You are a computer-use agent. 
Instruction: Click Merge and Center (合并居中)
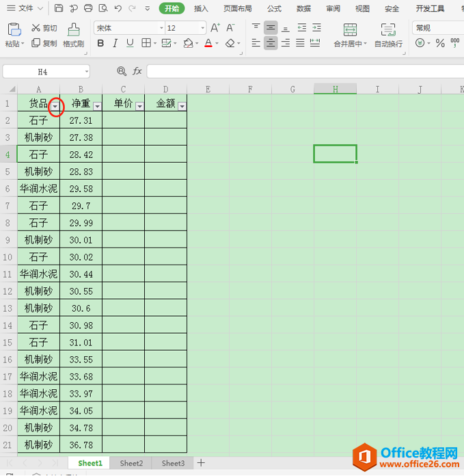coord(350,35)
